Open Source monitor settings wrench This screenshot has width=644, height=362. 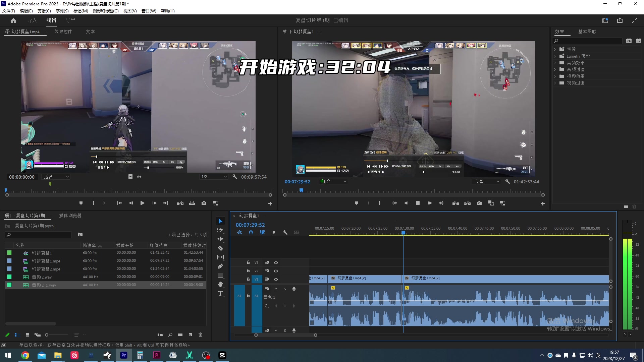pyautogui.click(x=235, y=177)
